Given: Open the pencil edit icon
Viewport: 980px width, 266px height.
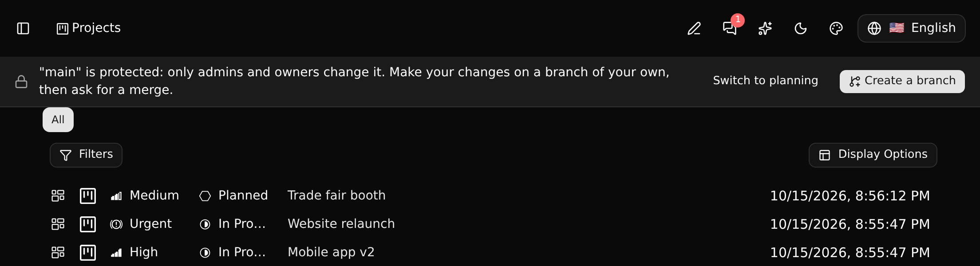Looking at the screenshot, I should 694,28.
